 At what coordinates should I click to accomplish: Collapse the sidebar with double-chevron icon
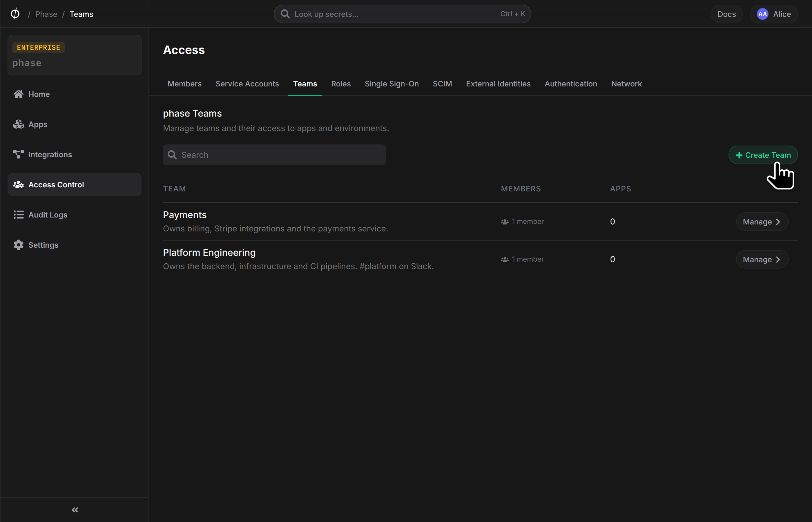(x=75, y=510)
